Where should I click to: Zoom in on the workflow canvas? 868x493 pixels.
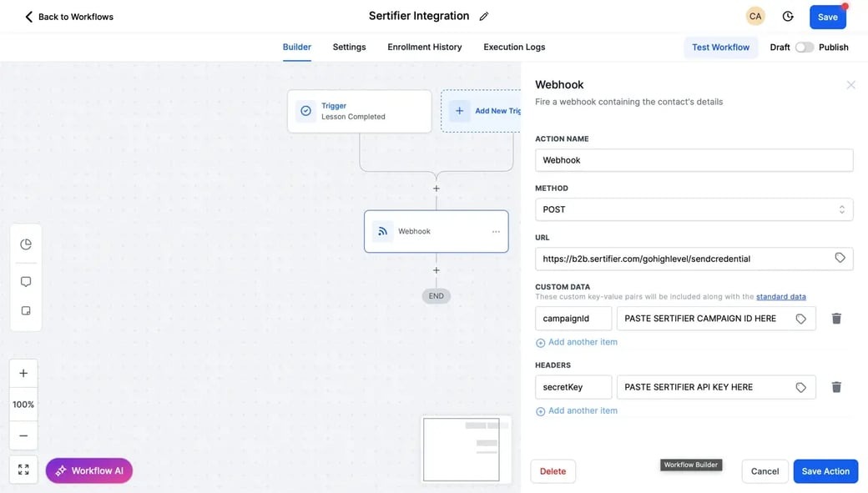[23, 374]
